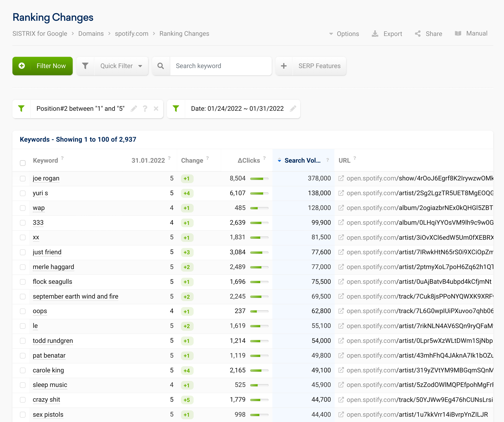Sort by the Keyword column header

click(x=45, y=161)
